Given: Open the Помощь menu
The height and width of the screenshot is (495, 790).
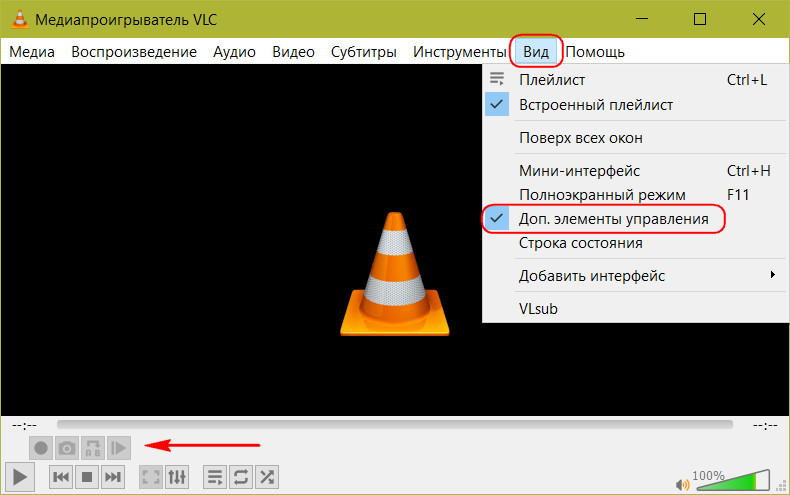Looking at the screenshot, I should click(x=595, y=52).
